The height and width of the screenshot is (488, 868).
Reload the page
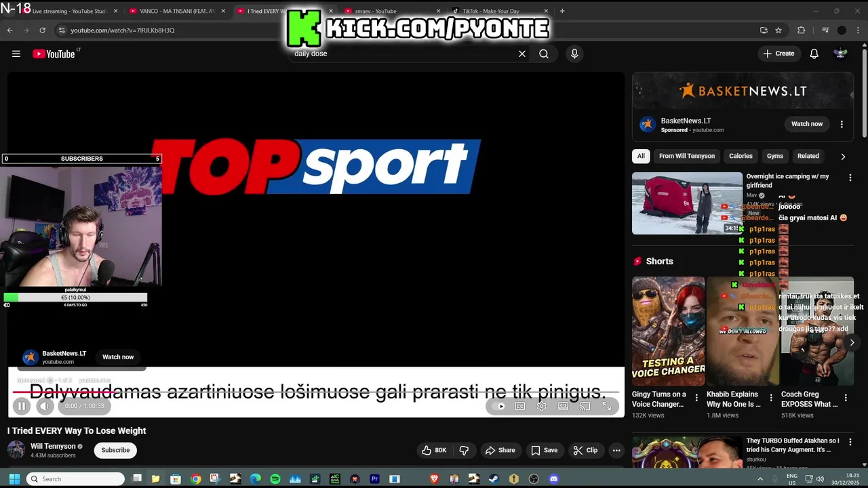click(x=42, y=30)
